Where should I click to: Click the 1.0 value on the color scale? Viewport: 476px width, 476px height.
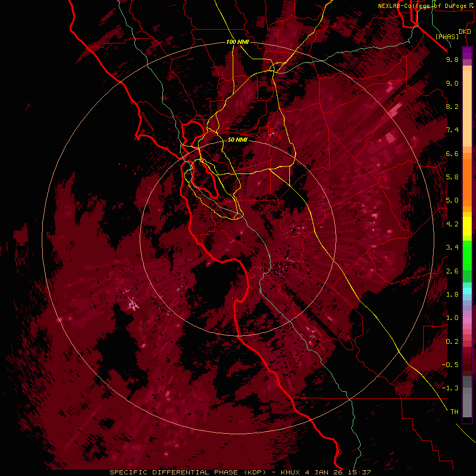click(452, 318)
